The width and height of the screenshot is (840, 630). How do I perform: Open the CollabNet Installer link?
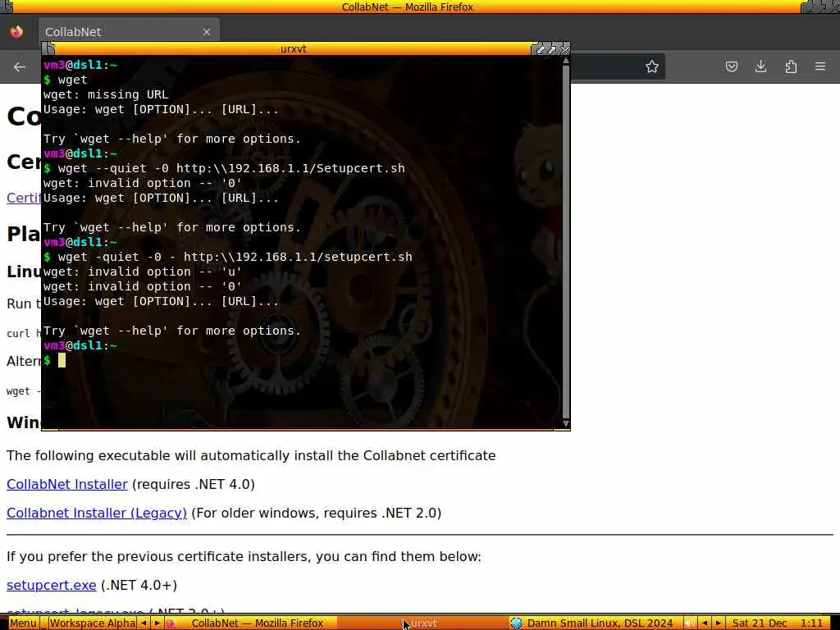pyautogui.click(x=67, y=484)
